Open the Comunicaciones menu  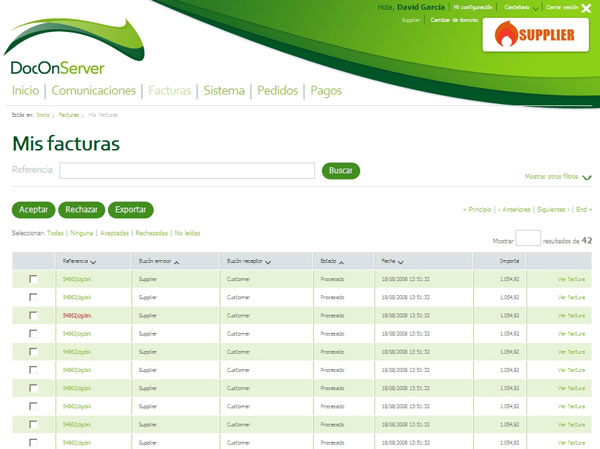[94, 91]
